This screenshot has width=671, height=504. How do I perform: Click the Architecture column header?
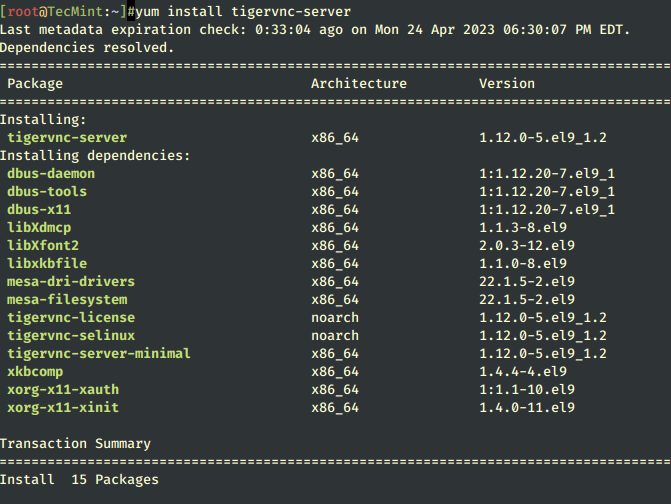coord(359,84)
